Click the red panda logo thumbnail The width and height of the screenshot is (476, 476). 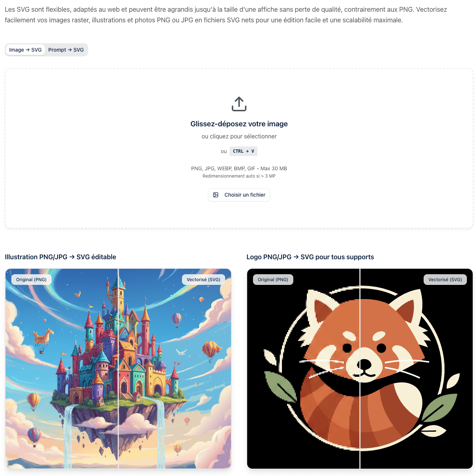[360, 369]
